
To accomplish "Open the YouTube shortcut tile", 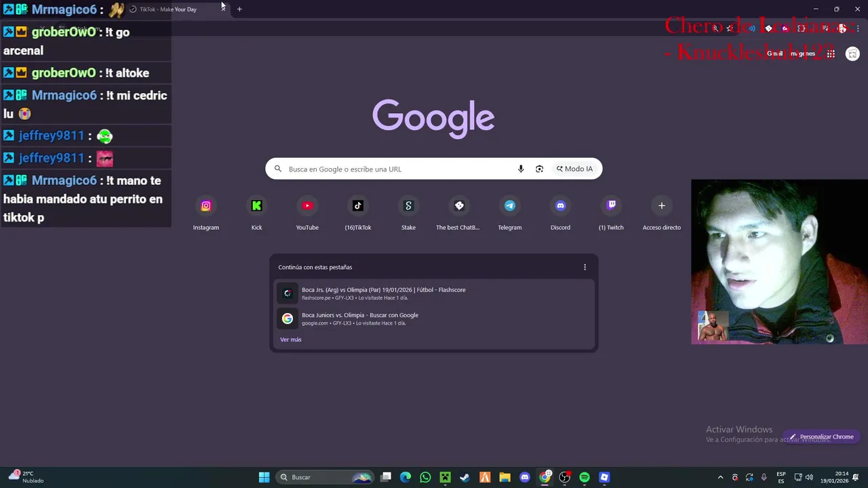I will pyautogui.click(x=307, y=213).
